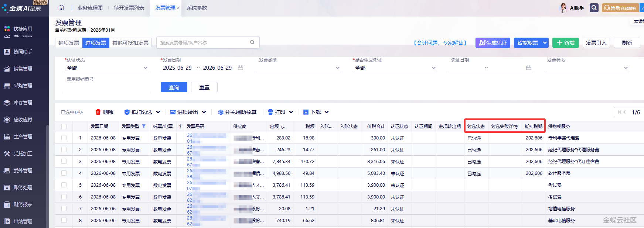Open 生产管理 in the sidebar
644x228 pixels.
coord(23,137)
